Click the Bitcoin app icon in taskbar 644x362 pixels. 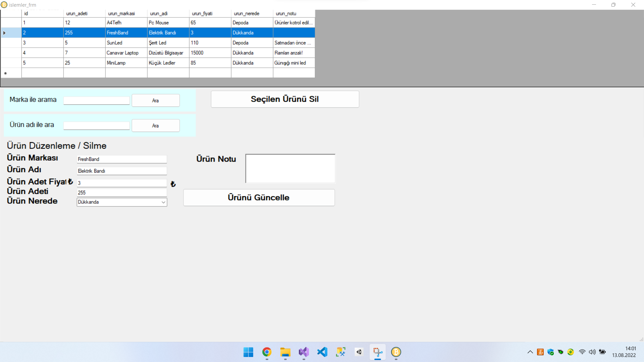[x=396, y=352]
